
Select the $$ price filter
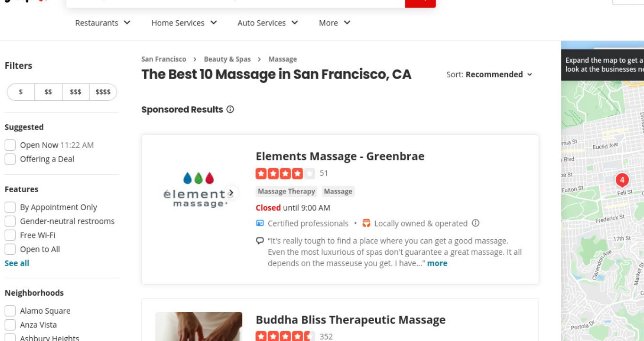pos(48,92)
